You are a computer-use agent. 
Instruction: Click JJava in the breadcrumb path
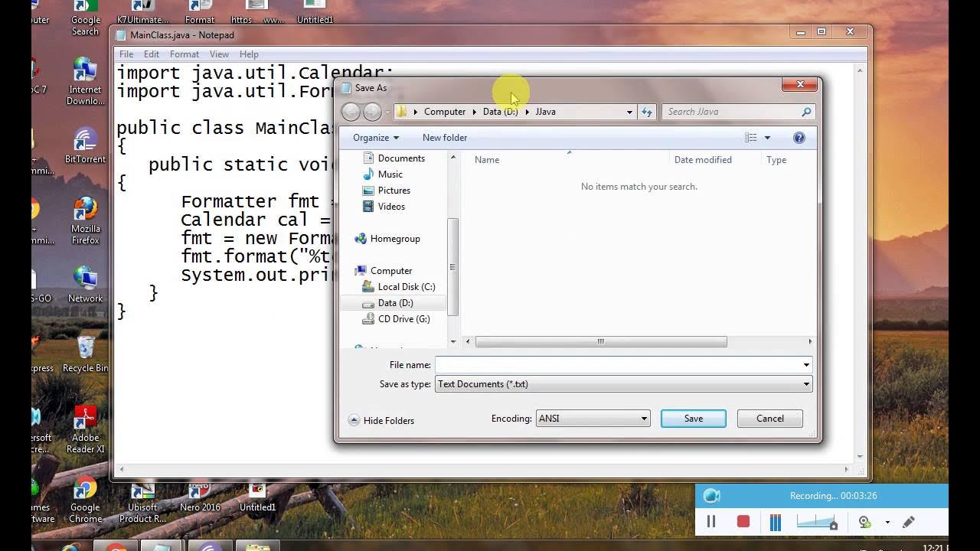coord(545,112)
